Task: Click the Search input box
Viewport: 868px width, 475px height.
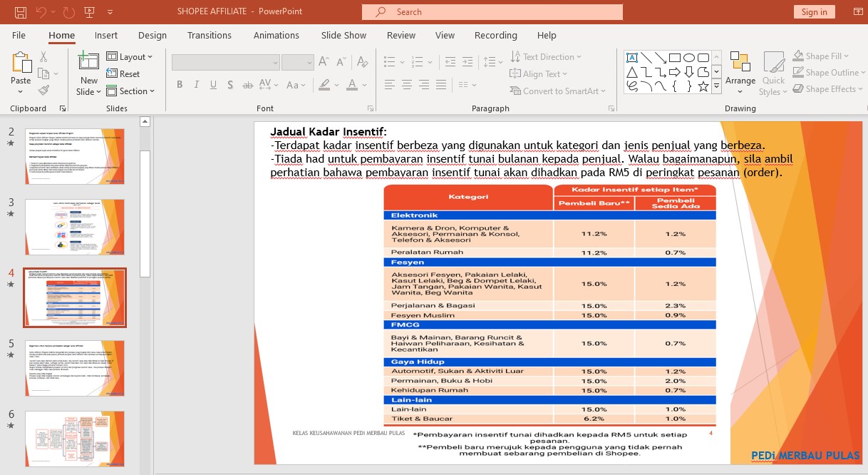Action: coord(492,12)
